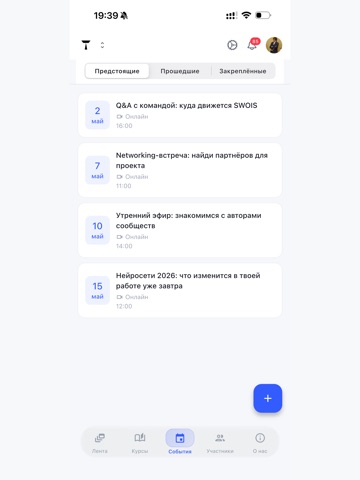Click the 14:00 time of Утренний эфир
This screenshot has height=480, width=360.
coord(124,246)
